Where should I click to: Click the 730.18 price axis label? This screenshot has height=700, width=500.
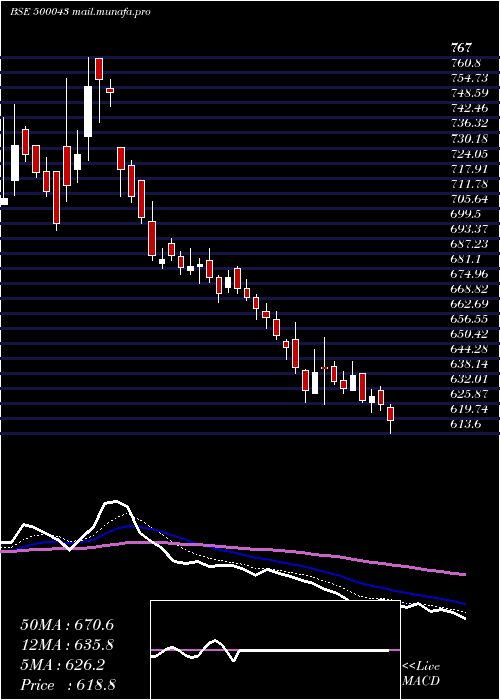[x=470, y=138]
